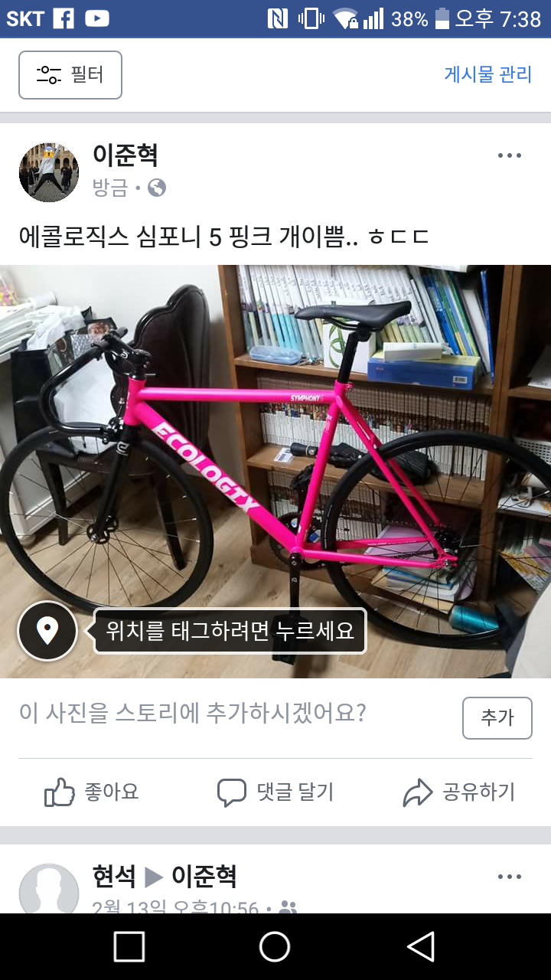Image resolution: width=551 pixels, height=980 pixels.
Task: Tap 현석's default profile avatar
Action: (x=49, y=888)
